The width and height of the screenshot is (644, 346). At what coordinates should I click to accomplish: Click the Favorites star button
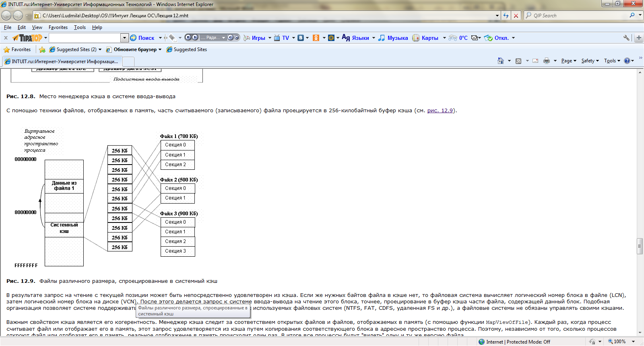coord(17,49)
